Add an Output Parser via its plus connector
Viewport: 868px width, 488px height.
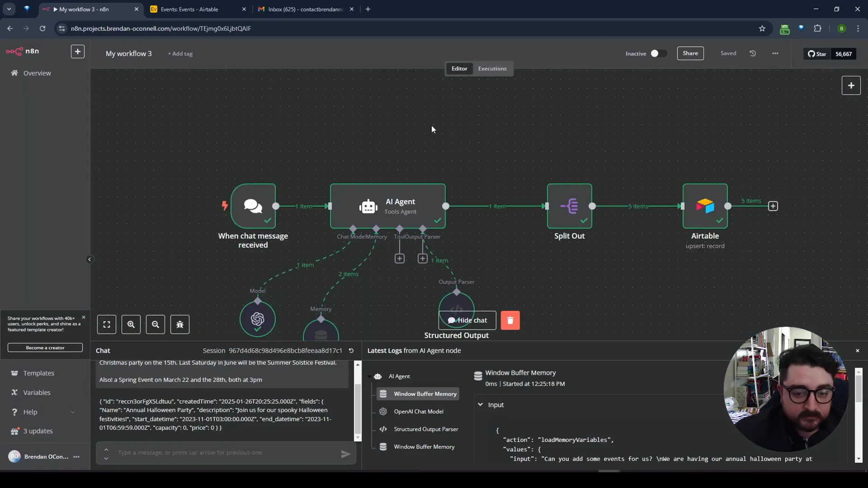422,258
